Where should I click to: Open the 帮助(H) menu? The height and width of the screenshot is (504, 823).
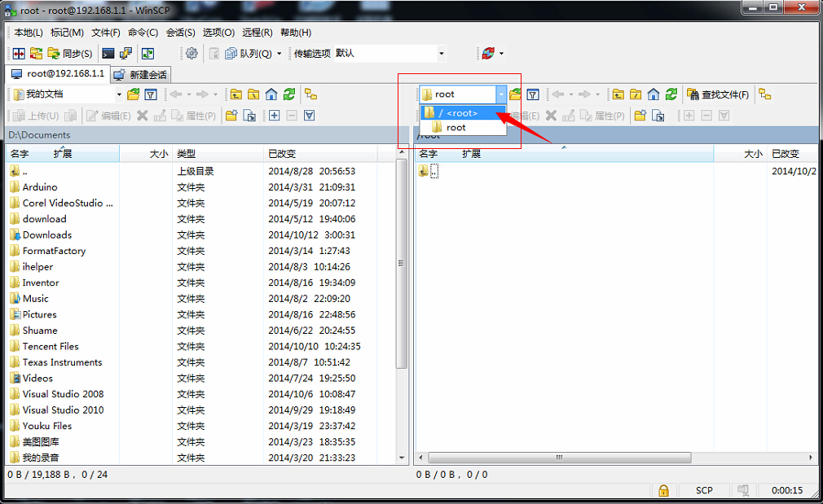[x=296, y=33]
